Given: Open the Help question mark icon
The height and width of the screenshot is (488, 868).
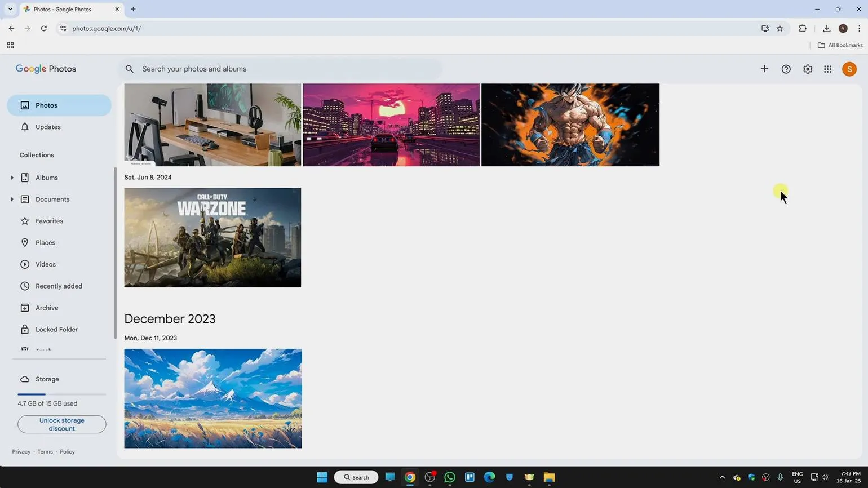Looking at the screenshot, I should click(786, 69).
